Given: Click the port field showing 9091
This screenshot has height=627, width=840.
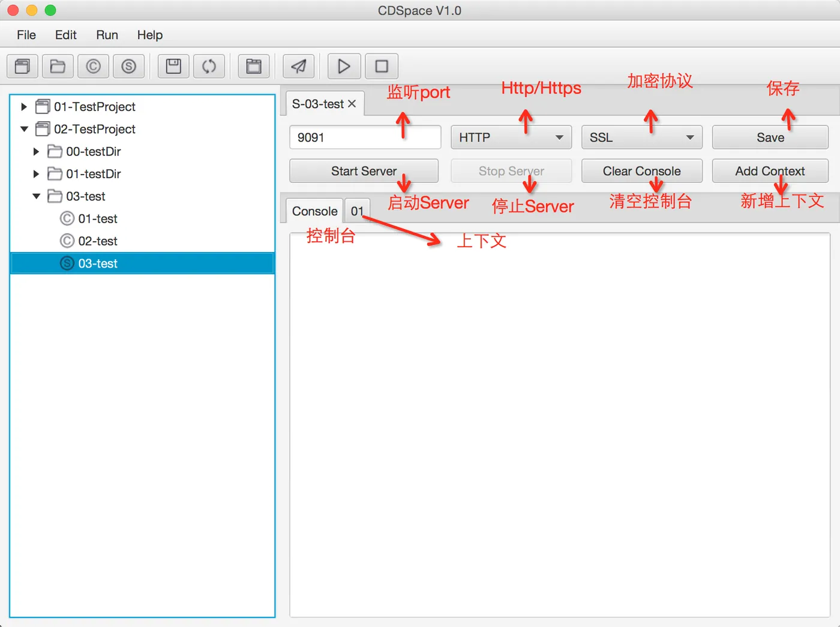Looking at the screenshot, I should 365,137.
